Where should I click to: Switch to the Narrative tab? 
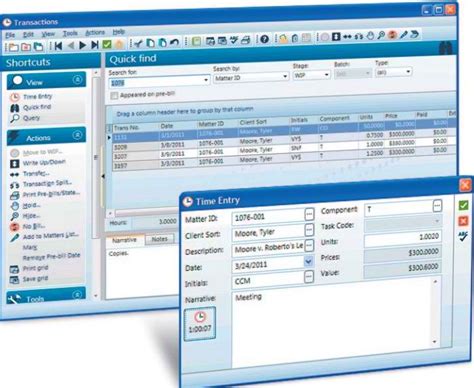click(124, 240)
